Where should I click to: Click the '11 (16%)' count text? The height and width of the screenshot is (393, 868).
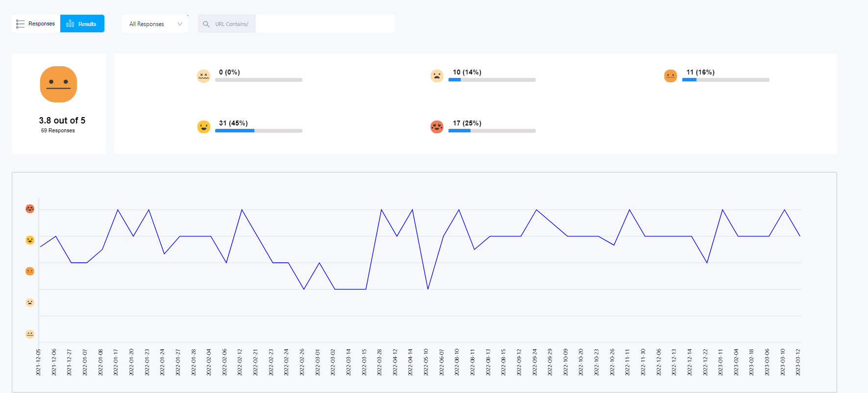pos(700,72)
